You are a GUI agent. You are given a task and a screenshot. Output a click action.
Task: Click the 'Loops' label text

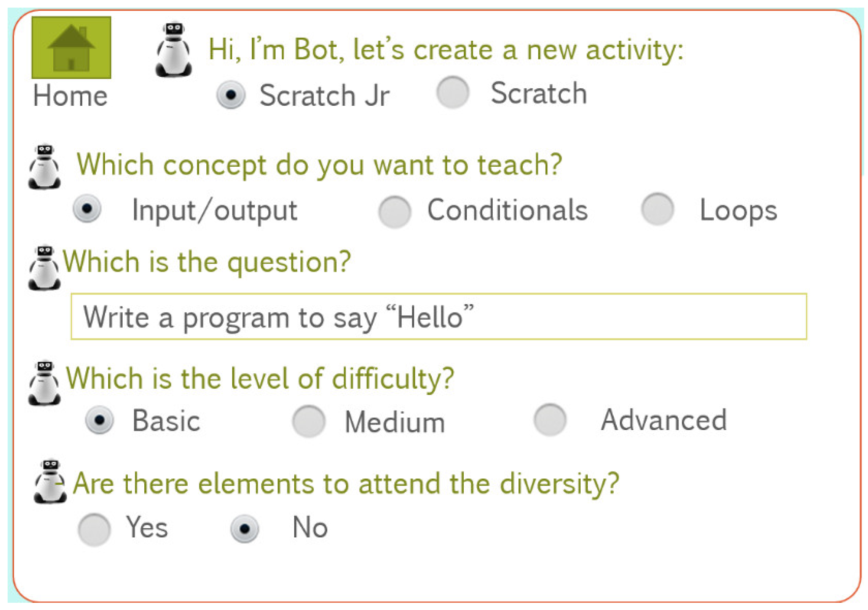(x=738, y=210)
